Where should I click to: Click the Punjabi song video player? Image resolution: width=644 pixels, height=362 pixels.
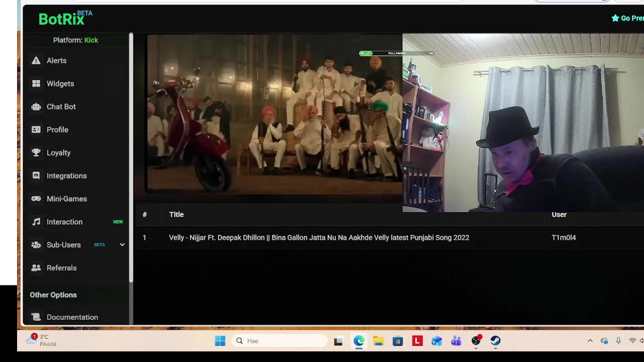pos(274,114)
